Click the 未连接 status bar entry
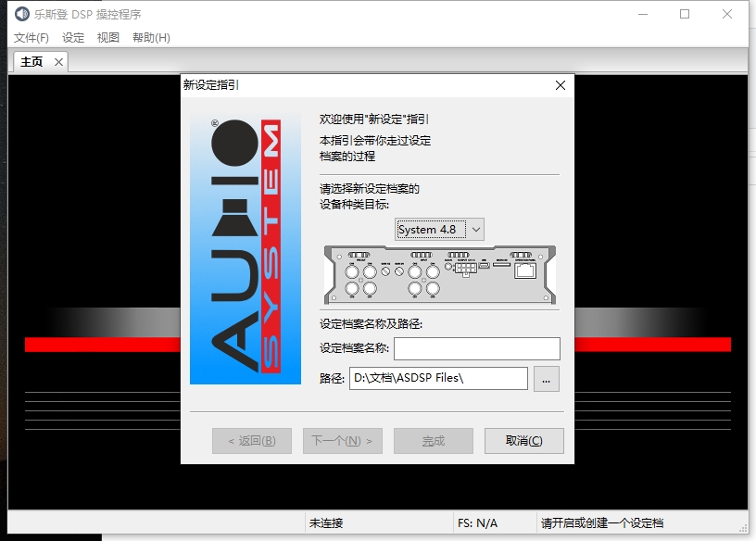Image resolution: width=756 pixels, height=541 pixels. click(x=326, y=523)
